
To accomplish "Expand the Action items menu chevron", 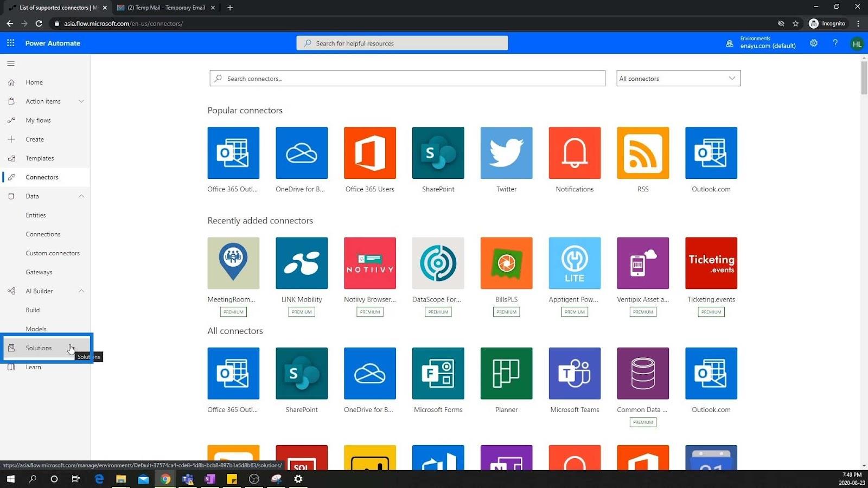I will pos(81,101).
